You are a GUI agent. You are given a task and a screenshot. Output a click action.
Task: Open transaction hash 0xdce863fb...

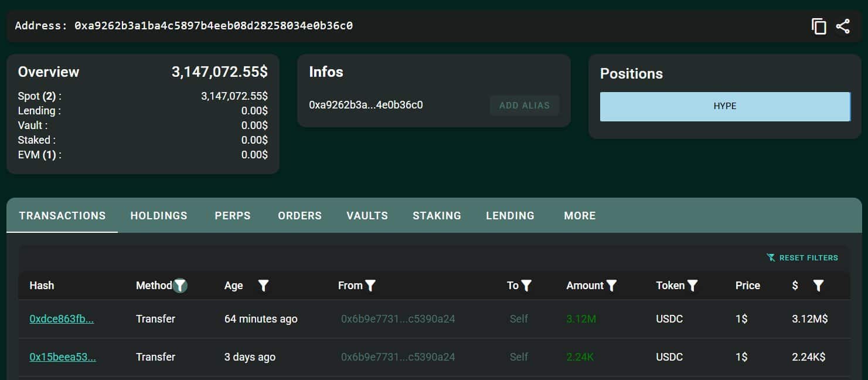tap(62, 319)
